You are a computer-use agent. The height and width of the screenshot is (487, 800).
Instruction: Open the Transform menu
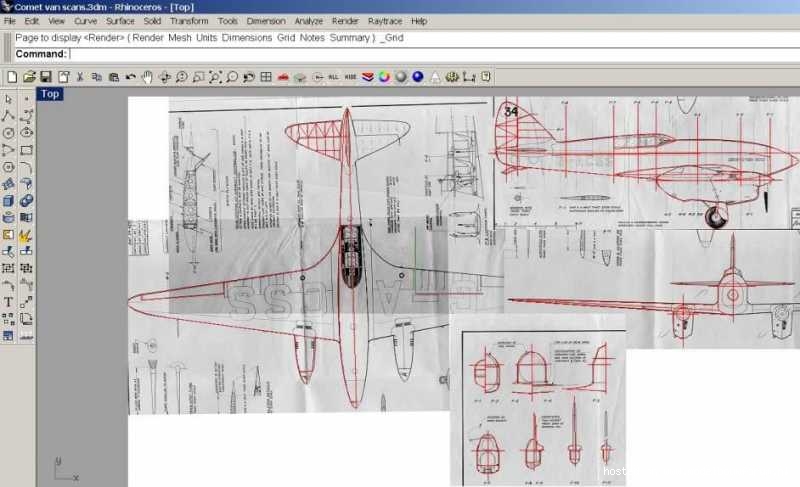coord(189,21)
